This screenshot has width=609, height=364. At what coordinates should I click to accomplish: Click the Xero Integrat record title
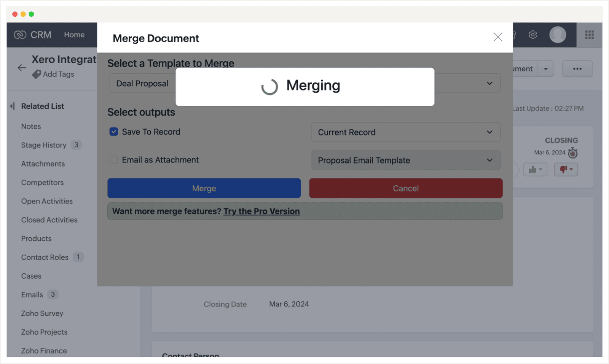click(x=64, y=59)
